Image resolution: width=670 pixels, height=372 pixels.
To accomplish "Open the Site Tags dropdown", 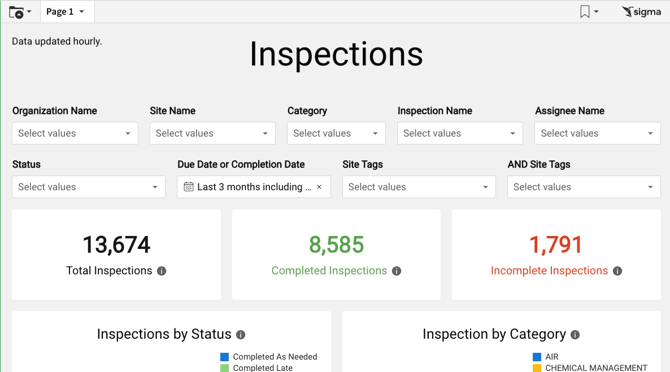I will (419, 187).
